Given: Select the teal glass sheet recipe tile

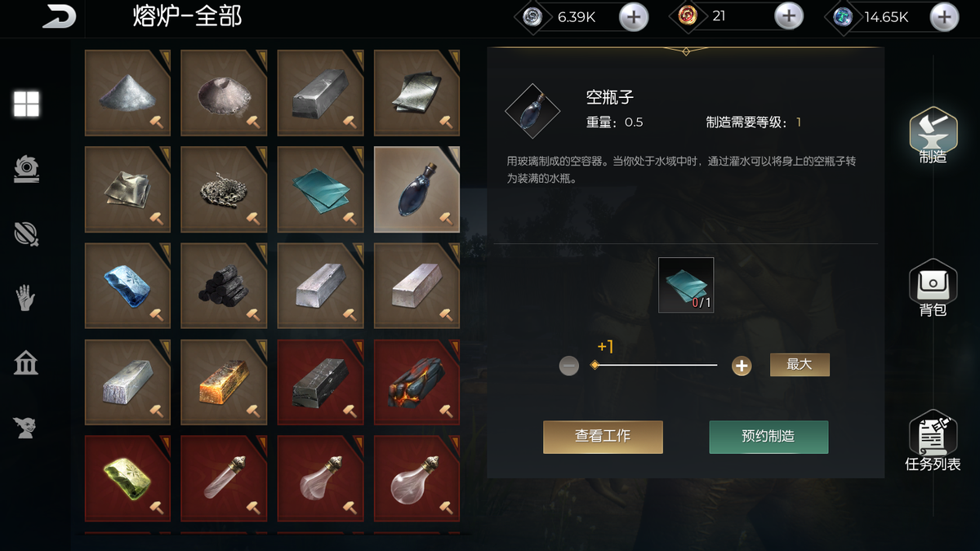Looking at the screenshot, I should tap(320, 189).
